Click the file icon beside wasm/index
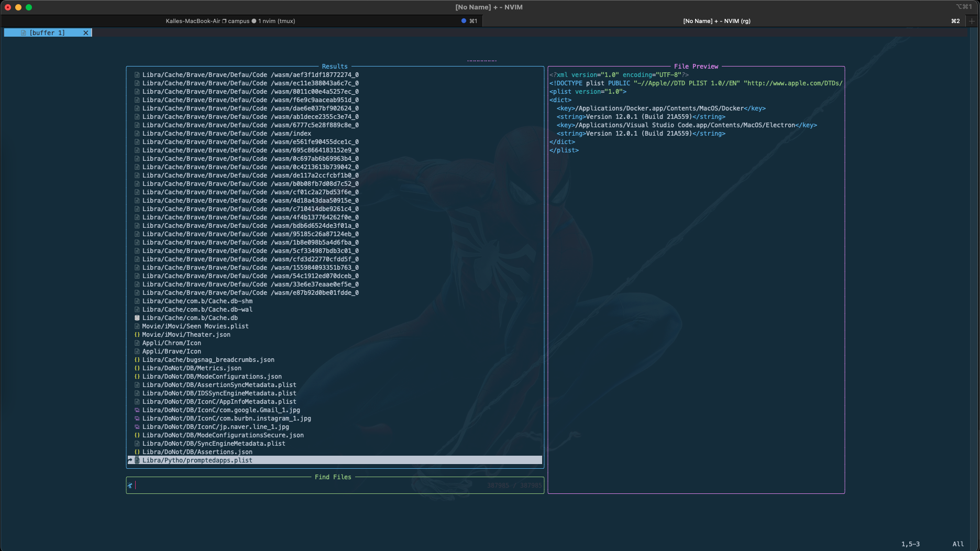Image resolution: width=980 pixels, height=551 pixels. point(137,134)
